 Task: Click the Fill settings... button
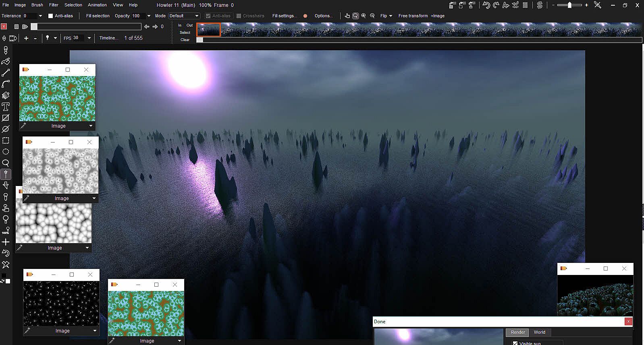(x=285, y=16)
